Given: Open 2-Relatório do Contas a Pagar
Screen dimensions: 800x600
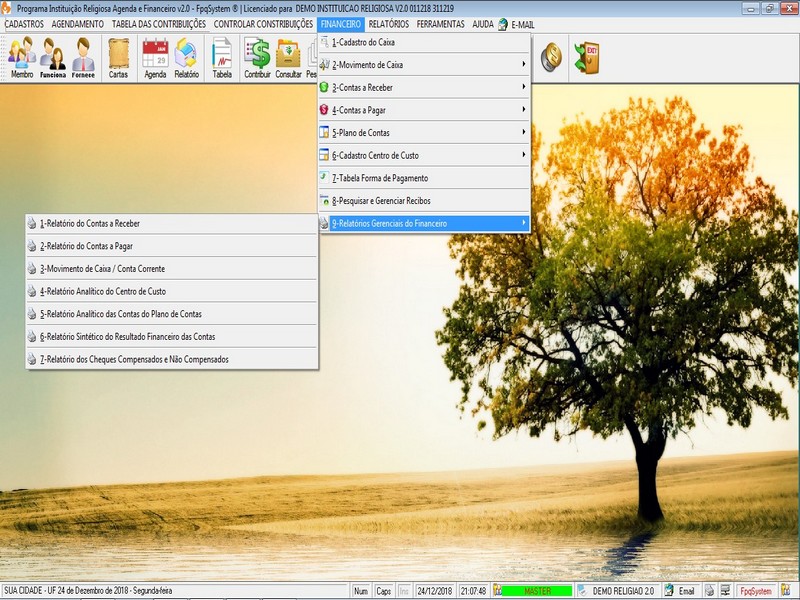Looking at the screenshot, I should [x=172, y=246].
